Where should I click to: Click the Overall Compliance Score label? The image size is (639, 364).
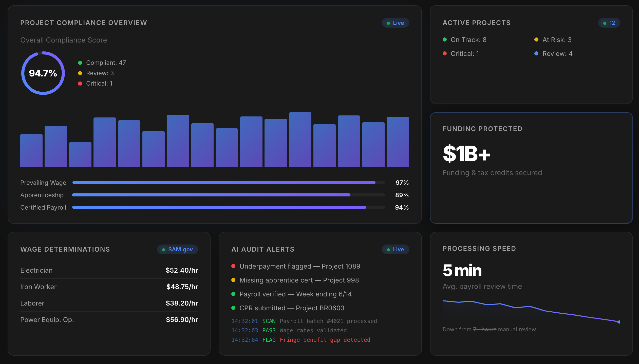click(64, 40)
